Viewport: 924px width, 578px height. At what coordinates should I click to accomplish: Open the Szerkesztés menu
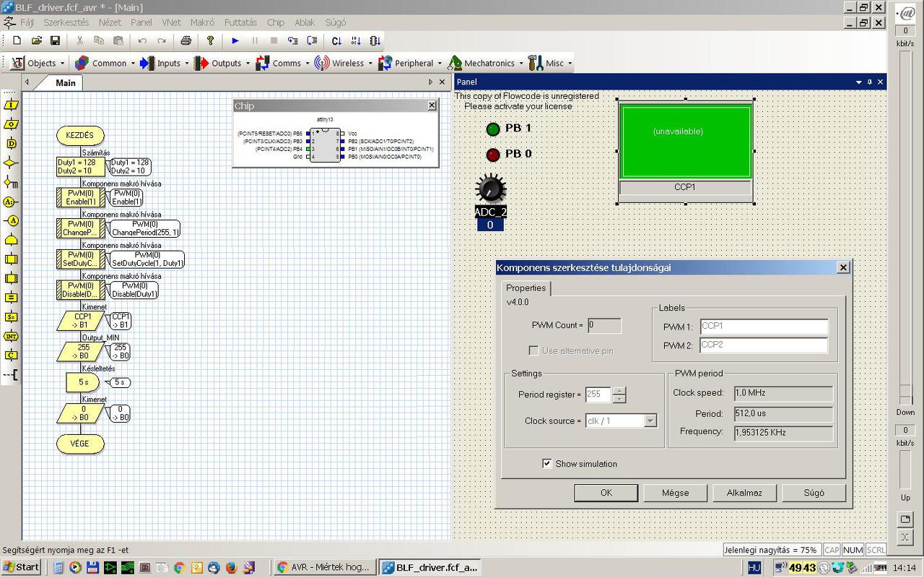(66, 22)
